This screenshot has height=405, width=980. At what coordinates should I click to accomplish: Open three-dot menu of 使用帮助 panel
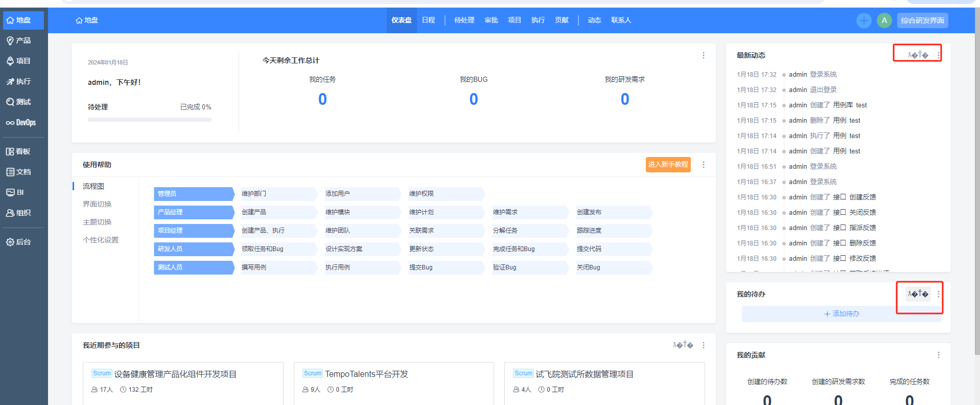click(704, 165)
